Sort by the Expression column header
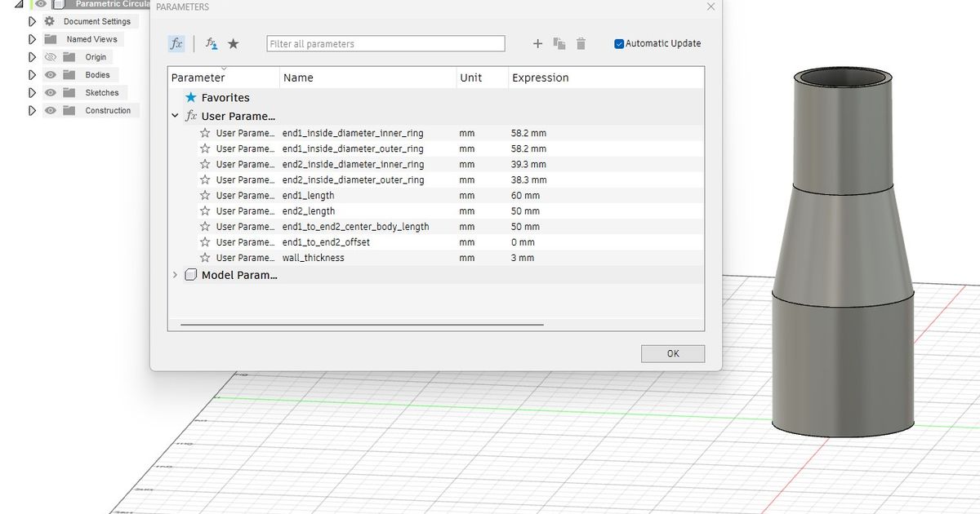980x514 pixels. coord(540,78)
